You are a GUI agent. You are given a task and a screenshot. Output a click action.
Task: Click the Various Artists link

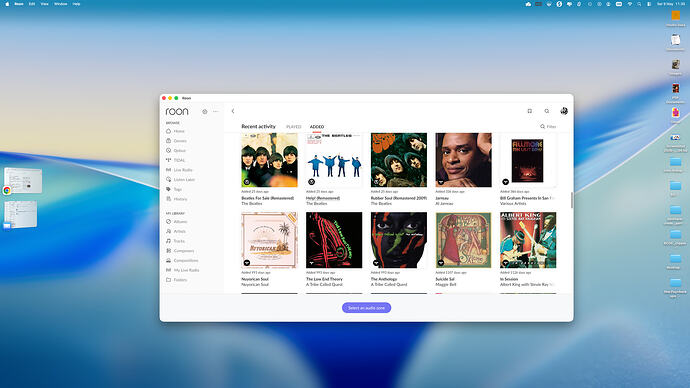point(513,204)
